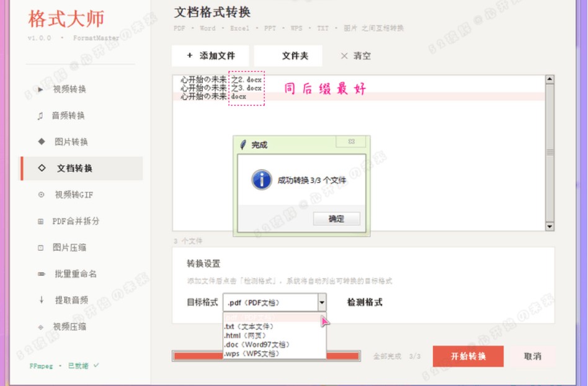Select the file ending in 之3.docx
Image resolution: width=588 pixels, height=386 pixels.
point(359,88)
